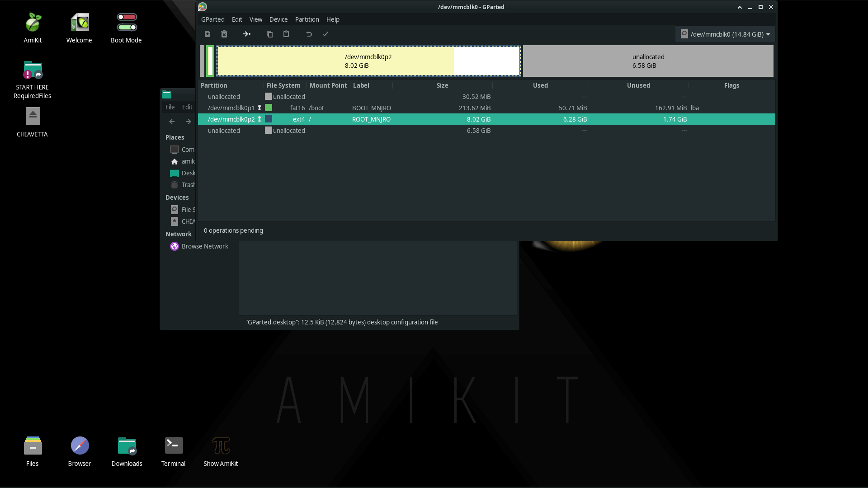Open the device selector showing /dev/mmcblk0 (14.84 GiB)
The width and height of the screenshot is (868, 488).
724,34
